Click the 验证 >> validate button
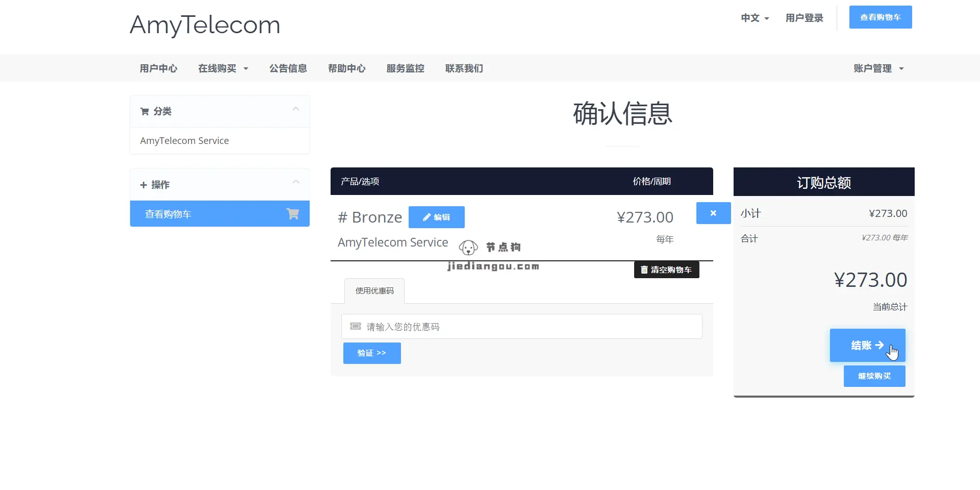This screenshot has width=980, height=490. click(x=372, y=353)
